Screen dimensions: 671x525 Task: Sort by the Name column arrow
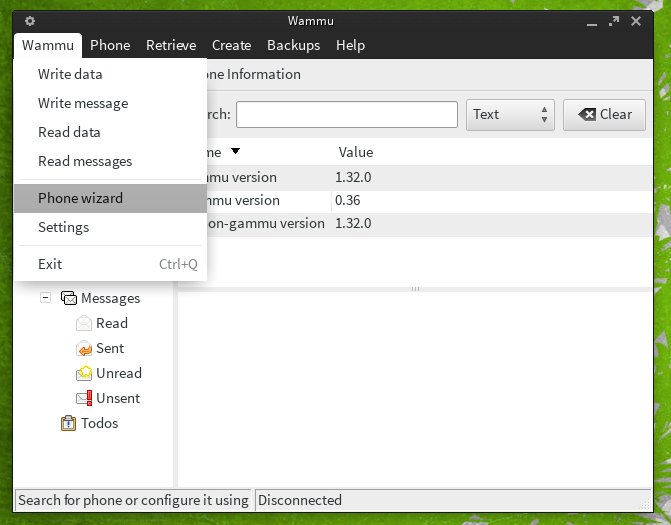235,152
